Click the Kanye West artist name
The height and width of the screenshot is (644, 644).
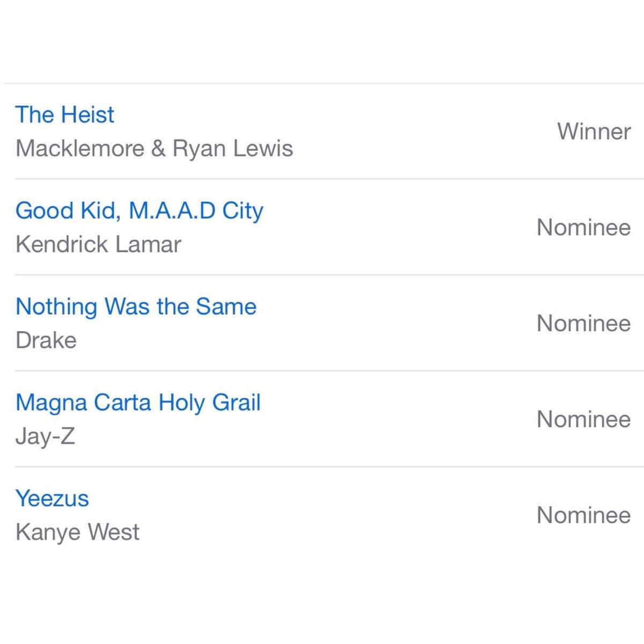click(78, 532)
